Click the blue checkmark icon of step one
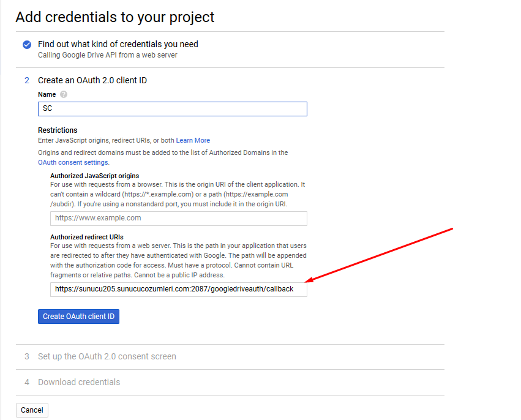This screenshot has width=521, height=420. pos(26,45)
